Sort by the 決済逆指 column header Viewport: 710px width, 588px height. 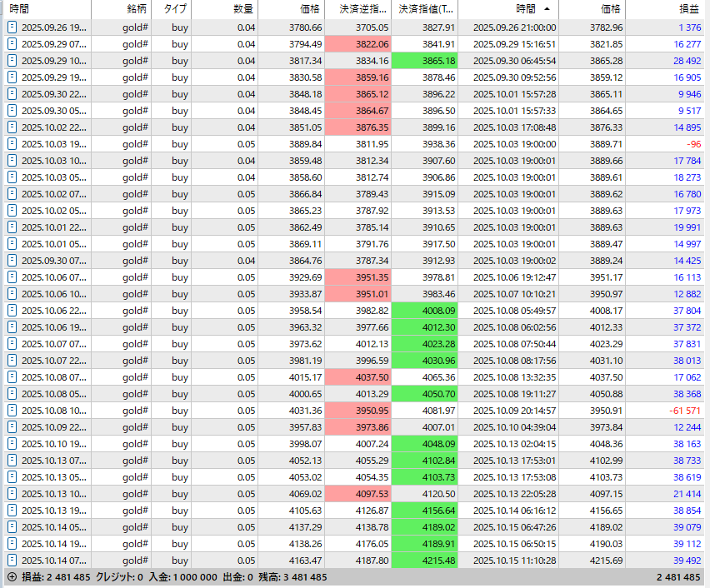[357, 9]
